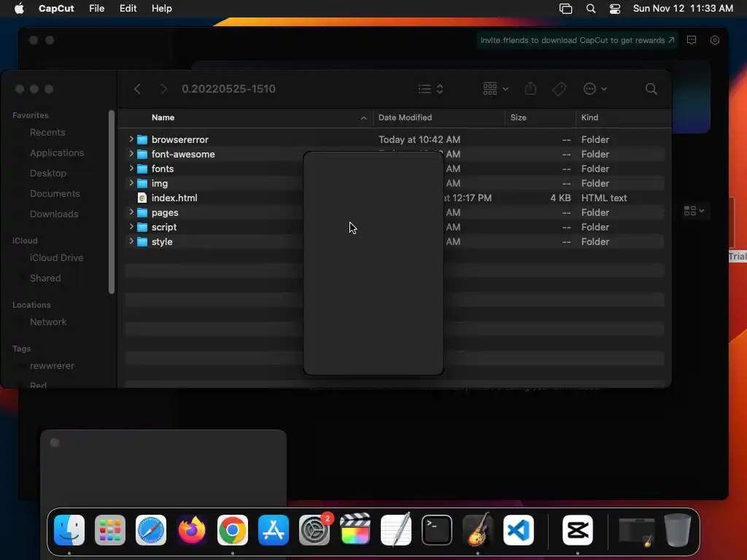Sort by the Name column header
Viewport: 747px width, 560px height.
[163, 117]
